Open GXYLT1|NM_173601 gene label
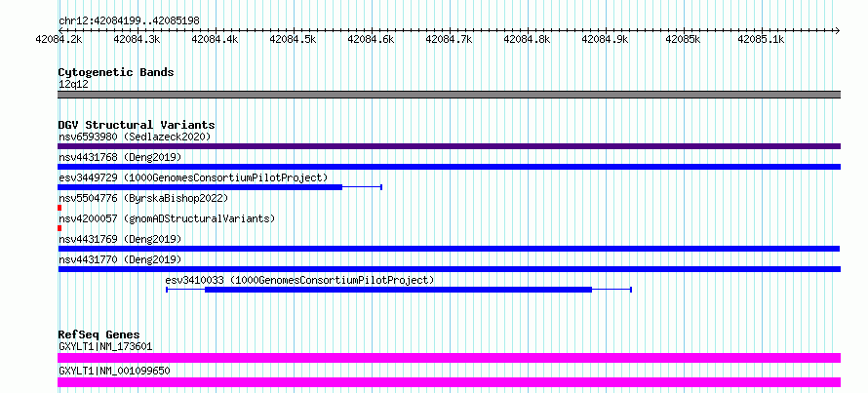Image resolution: width=868 pixels, height=393 pixels. [105, 346]
